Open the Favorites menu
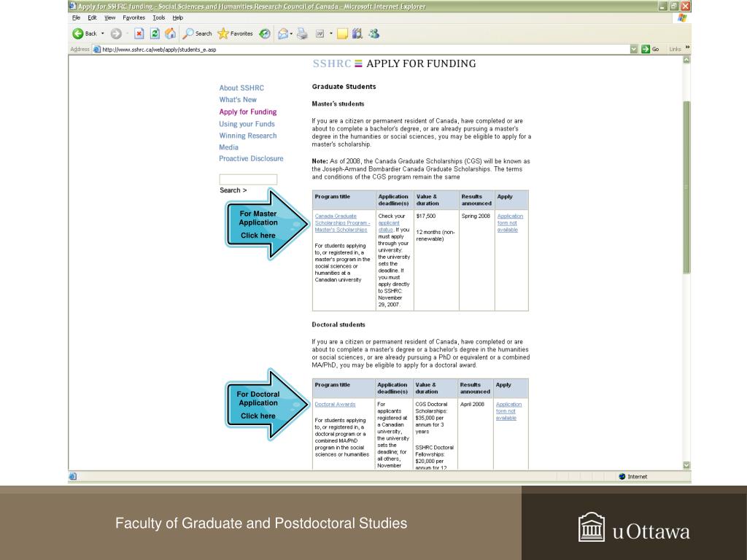The image size is (747, 560). point(134,17)
